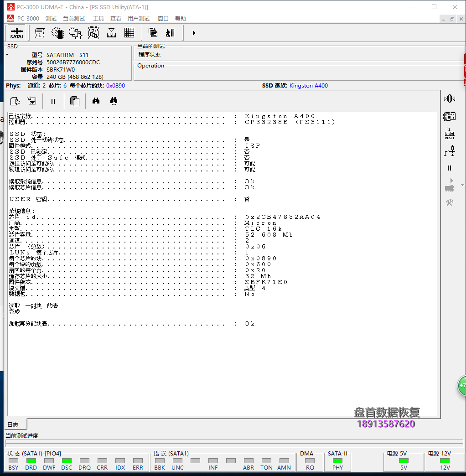Click the 加载再分配块表 log line
This screenshot has height=476, width=466.
pyautogui.click(x=131, y=324)
